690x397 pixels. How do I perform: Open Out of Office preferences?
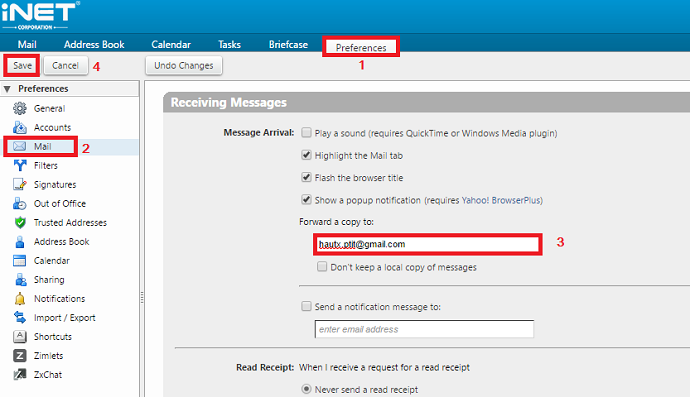pyautogui.click(x=60, y=203)
